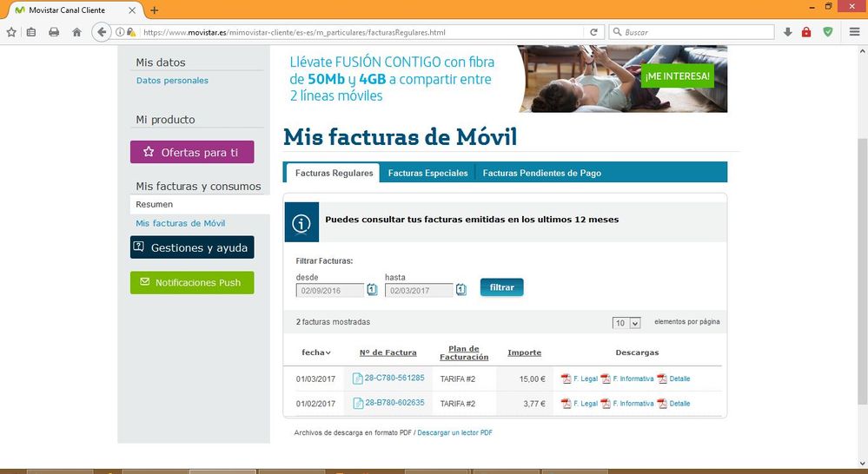
Task: Click the bookmark star icon
Action: pos(11,32)
